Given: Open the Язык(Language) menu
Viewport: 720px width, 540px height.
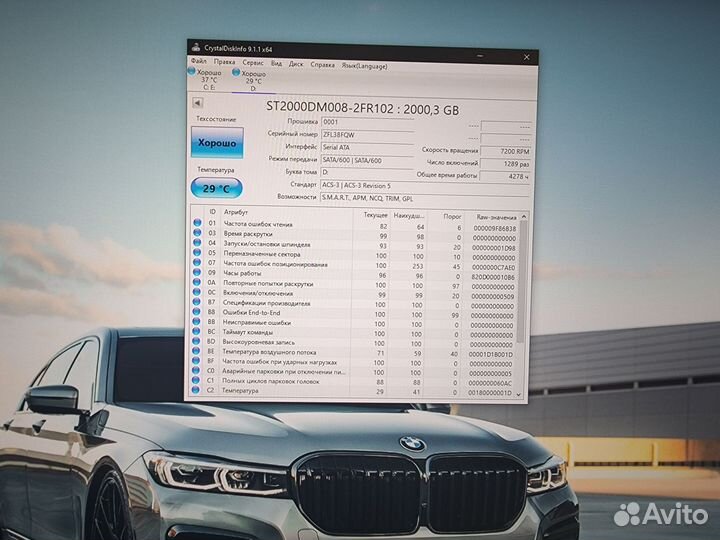Looking at the screenshot, I should point(365,62).
